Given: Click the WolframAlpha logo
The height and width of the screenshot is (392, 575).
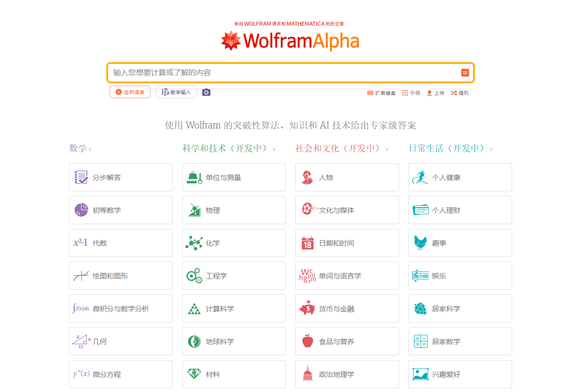Looking at the screenshot, I should pyautogui.click(x=290, y=41).
